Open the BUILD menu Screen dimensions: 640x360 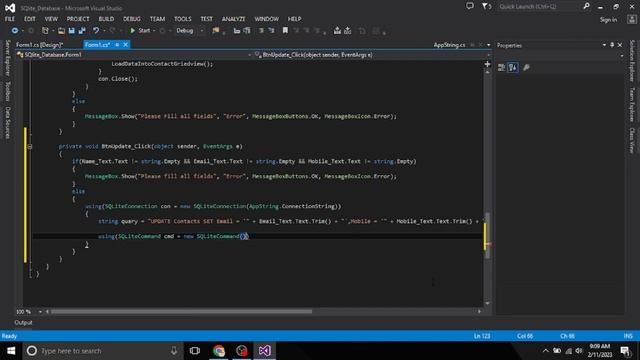(106, 19)
